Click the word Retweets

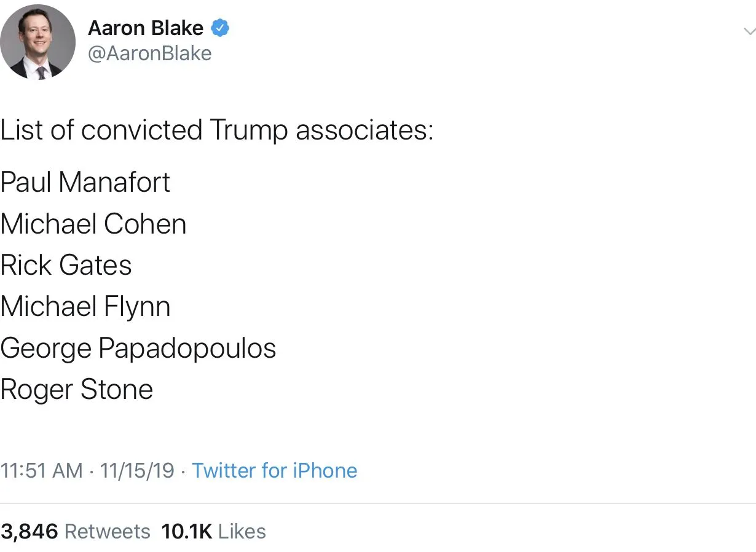pos(107,531)
